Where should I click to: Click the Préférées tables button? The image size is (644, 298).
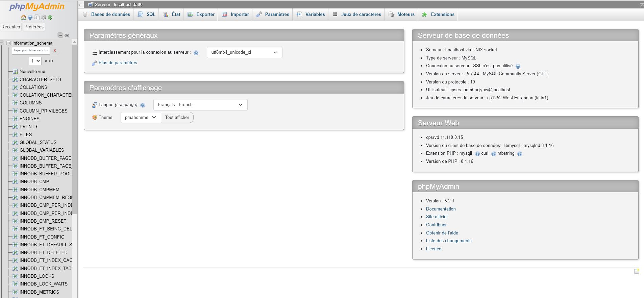pyautogui.click(x=34, y=27)
